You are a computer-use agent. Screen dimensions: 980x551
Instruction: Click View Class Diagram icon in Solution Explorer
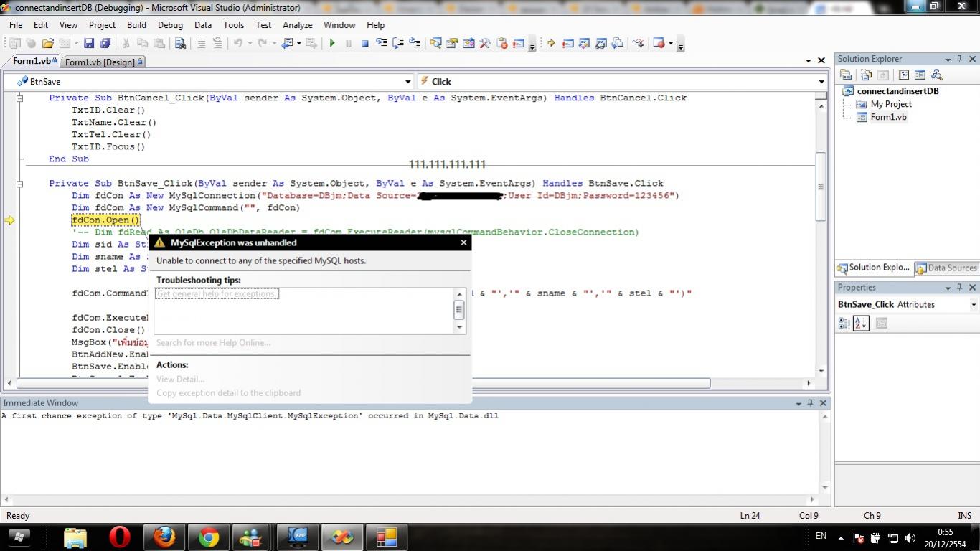(x=936, y=75)
